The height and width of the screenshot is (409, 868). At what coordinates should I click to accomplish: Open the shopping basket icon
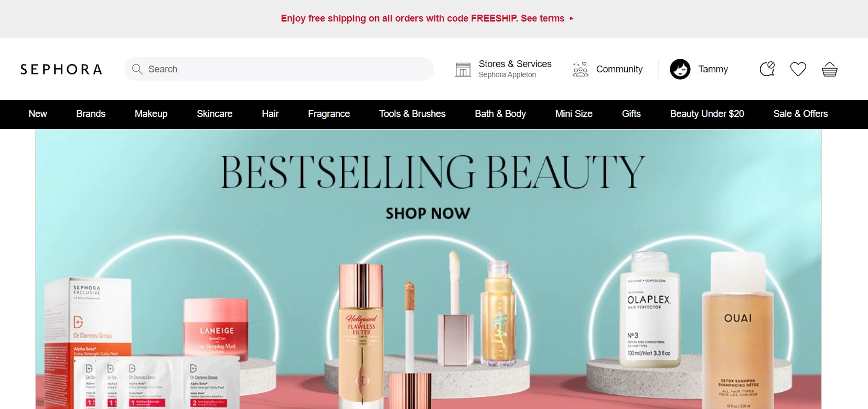point(830,69)
